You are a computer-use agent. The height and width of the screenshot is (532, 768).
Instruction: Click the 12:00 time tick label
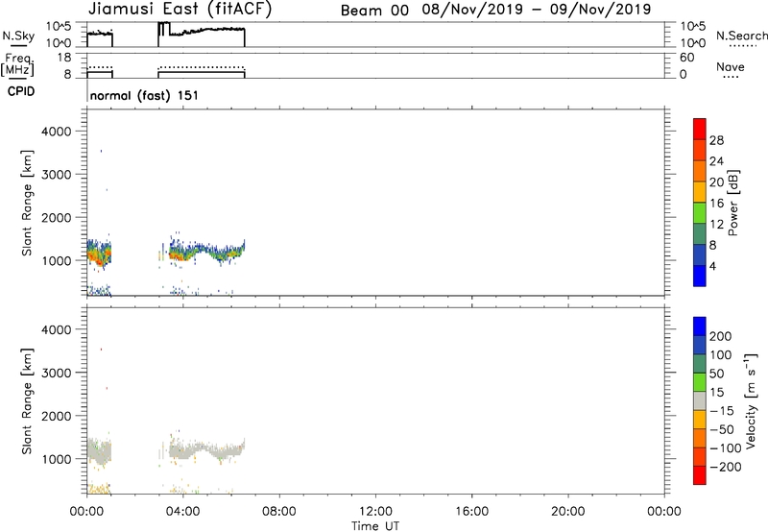(375, 512)
